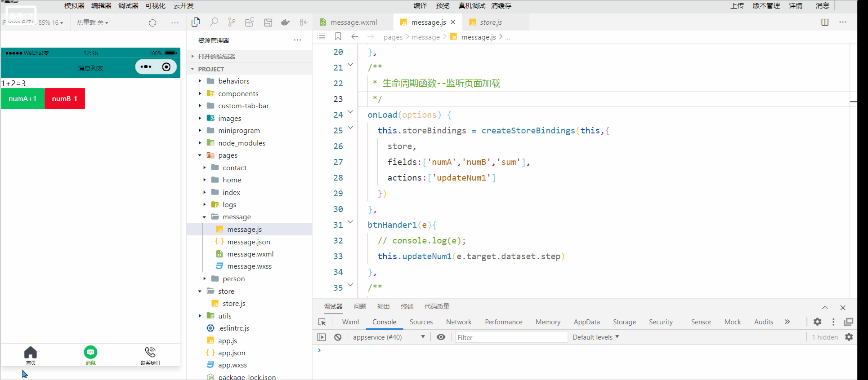Expand the behaviors folder

pos(233,81)
